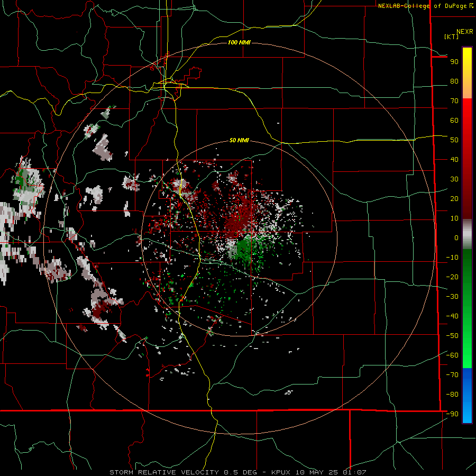Pick the 50 label on the scale
The image size is (476, 476).
(x=454, y=140)
